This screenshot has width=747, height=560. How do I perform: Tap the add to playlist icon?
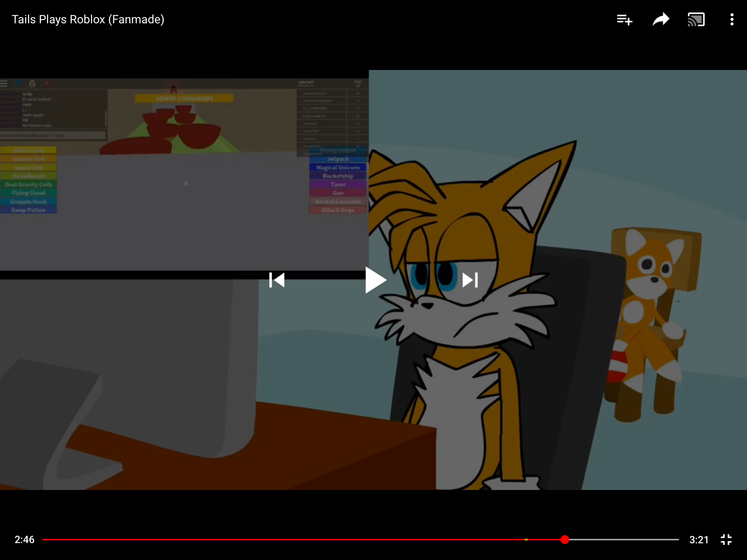pyautogui.click(x=624, y=19)
